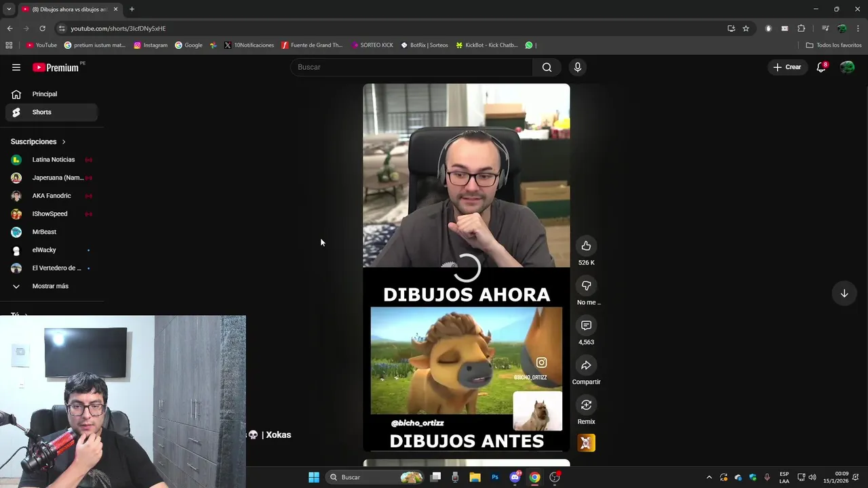Image resolution: width=868 pixels, height=488 pixels.
Task: Open the YouTube account avatar menu
Action: pos(847,67)
